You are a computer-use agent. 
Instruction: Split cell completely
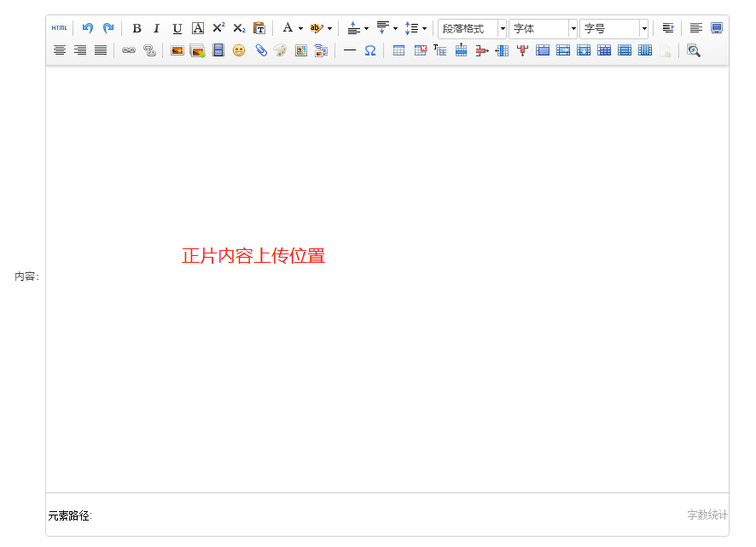coord(604,50)
